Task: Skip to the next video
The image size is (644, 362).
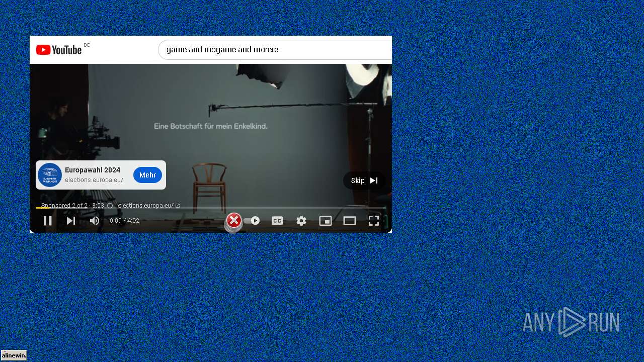Action: click(71, 221)
